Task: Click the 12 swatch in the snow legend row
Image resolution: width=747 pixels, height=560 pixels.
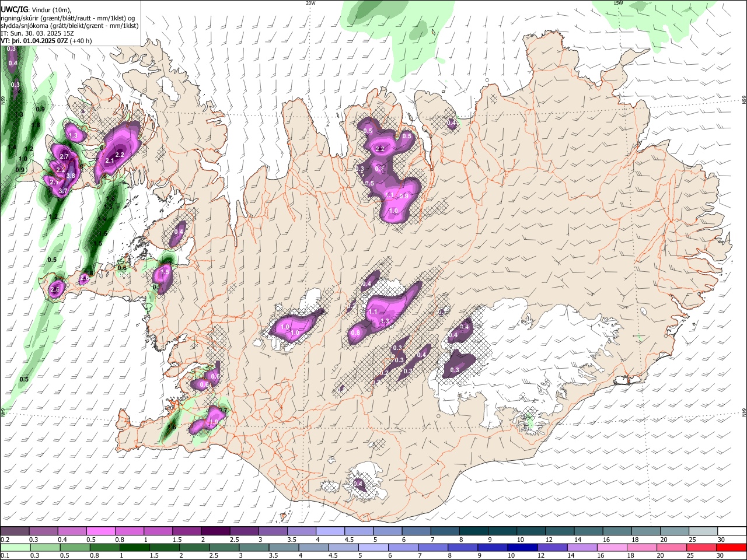Action: (x=559, y=531)
